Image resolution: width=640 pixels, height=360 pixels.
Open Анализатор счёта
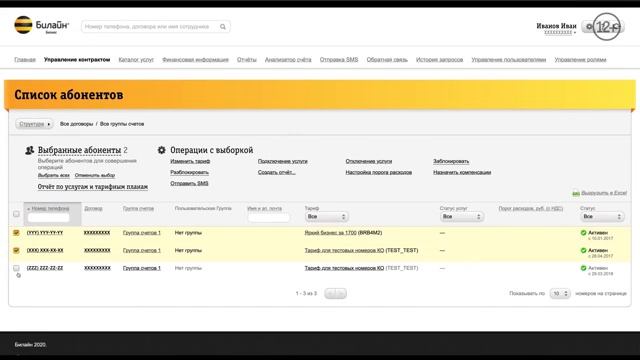pos(288,60)
